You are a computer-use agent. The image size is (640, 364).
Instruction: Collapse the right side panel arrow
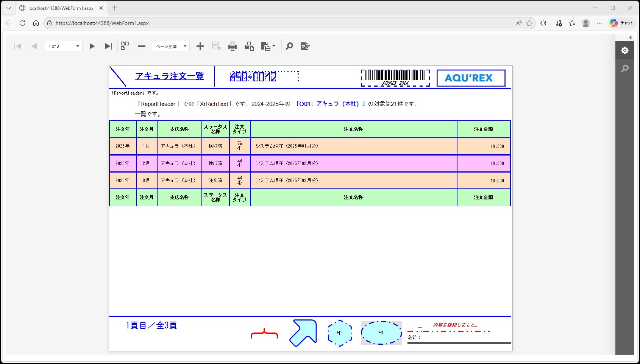point(631,37)
